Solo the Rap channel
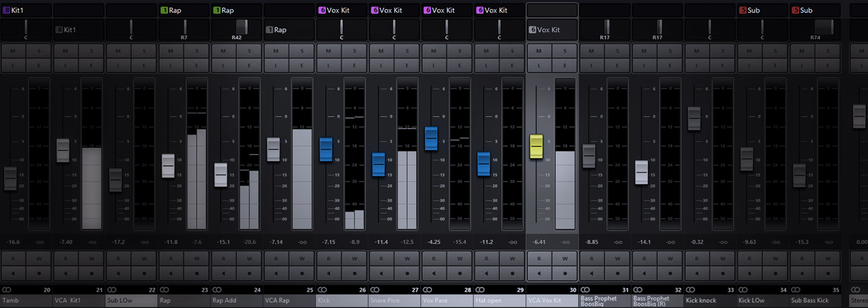Viewport: 868px width, 308px height. (197, 51)
